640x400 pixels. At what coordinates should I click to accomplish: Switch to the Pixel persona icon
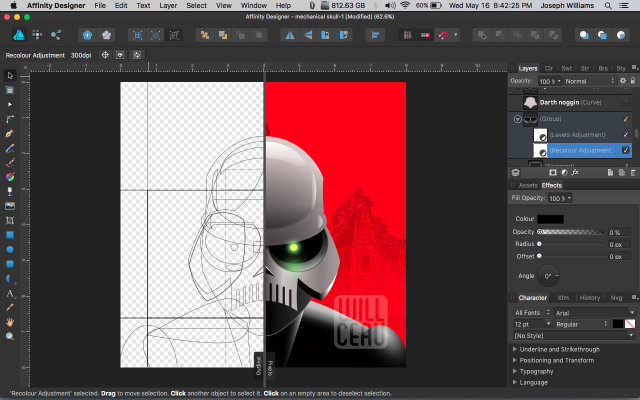37,35
